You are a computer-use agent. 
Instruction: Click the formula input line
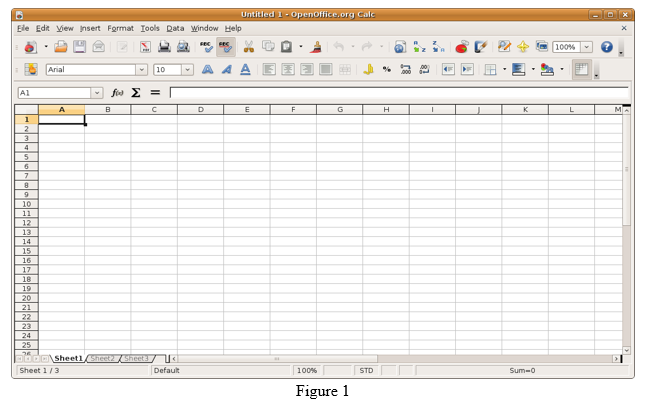398,92
